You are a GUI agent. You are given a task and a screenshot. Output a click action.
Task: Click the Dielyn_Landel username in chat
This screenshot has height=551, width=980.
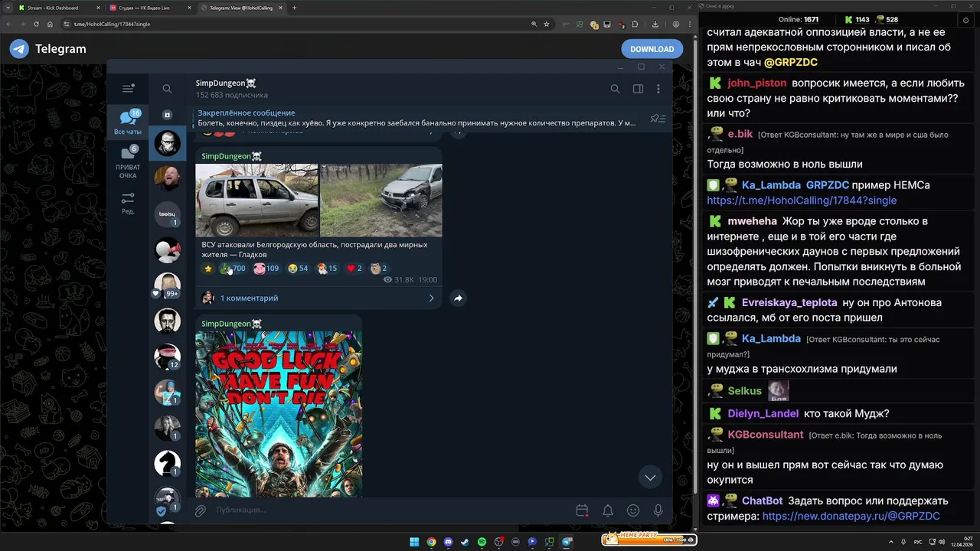click(x=763, y=414)
